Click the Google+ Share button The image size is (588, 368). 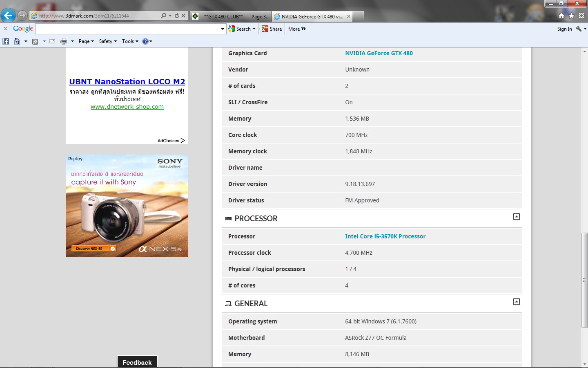point(272,29)
